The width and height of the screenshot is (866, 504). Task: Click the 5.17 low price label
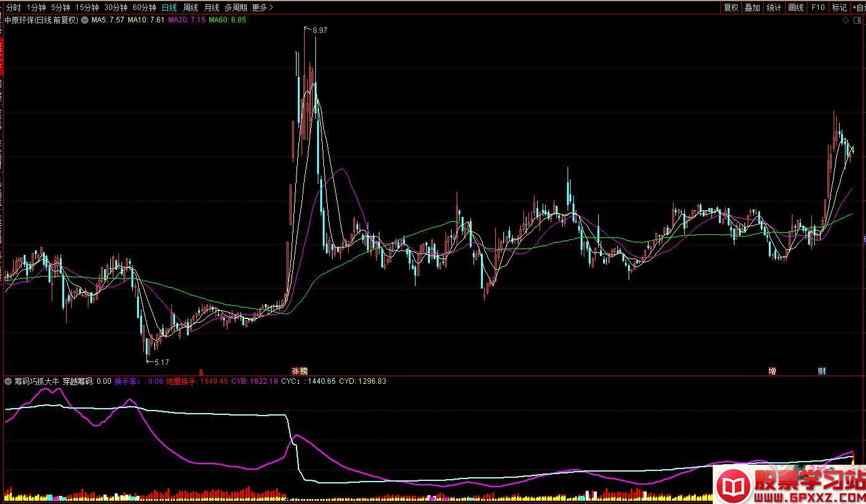[161, 362]
